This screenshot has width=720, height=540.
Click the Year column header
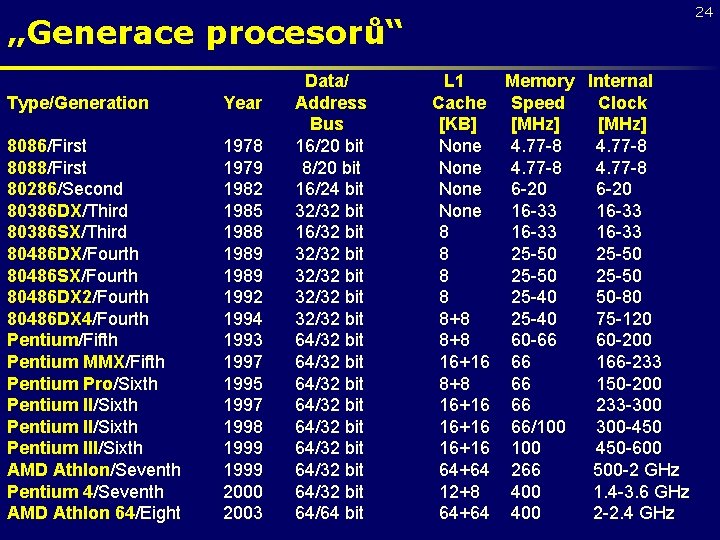click(242, 103)
